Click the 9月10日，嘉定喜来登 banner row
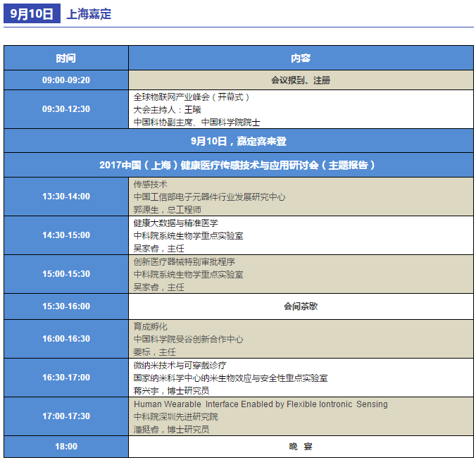Image resolution: width=476 pixels, height=460 pixels. point(238,141)
